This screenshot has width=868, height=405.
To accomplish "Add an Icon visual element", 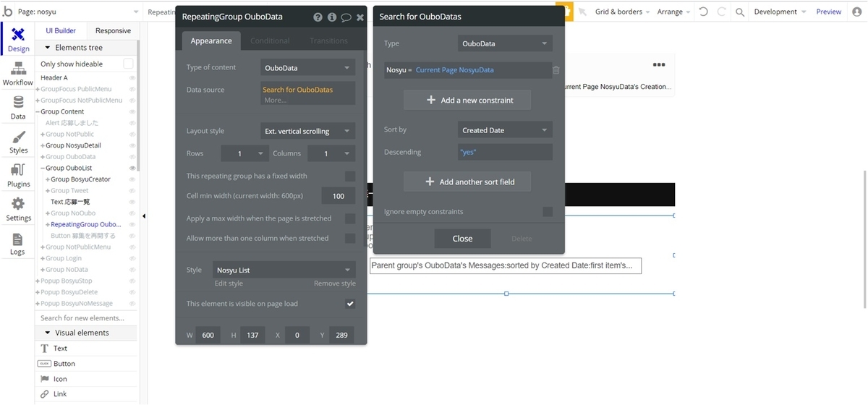I will coord(85,379).
